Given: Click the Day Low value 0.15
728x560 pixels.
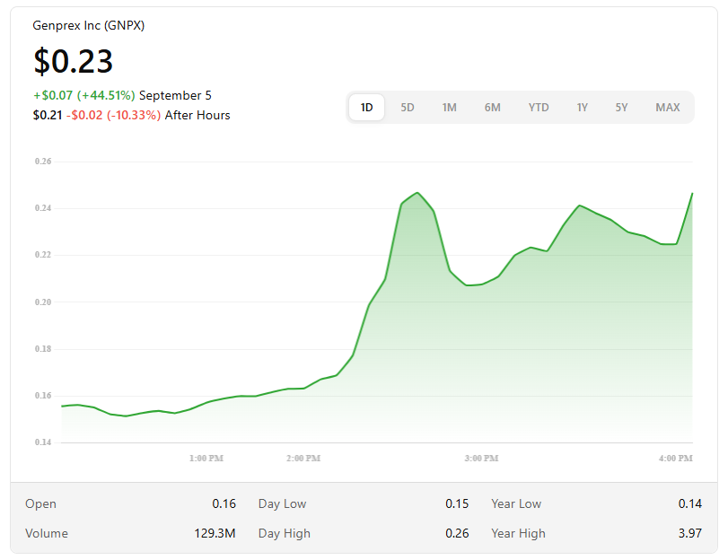Looking at the screenshot, I should click(x=457, y=503).
